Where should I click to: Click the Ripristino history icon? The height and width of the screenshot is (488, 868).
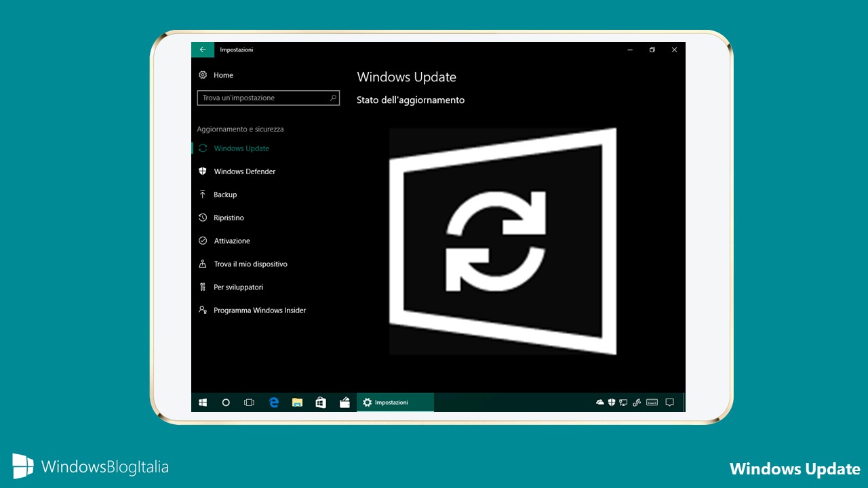(x=202, y=218)
